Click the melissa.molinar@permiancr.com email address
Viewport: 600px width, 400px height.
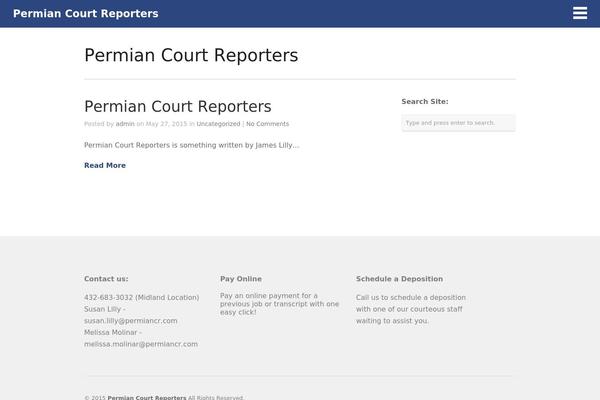point(141,344)
